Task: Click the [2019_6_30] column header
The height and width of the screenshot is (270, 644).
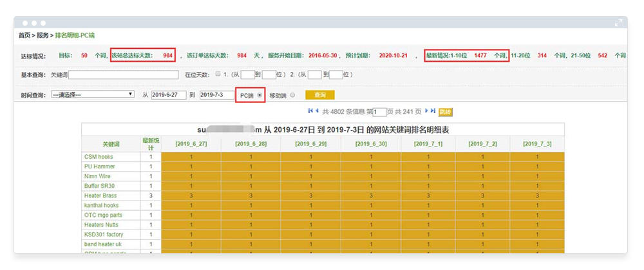Action: [370, 144]
